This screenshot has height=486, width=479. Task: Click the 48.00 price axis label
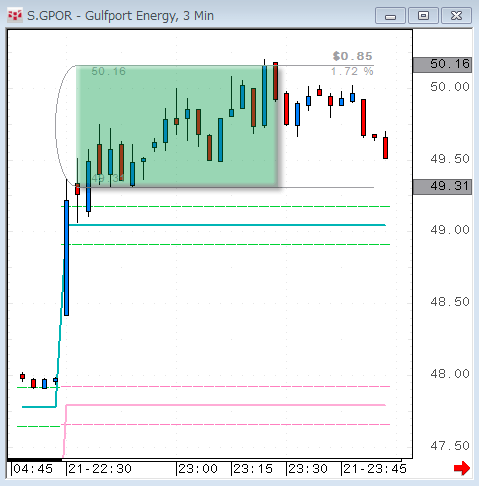pos(450,374)
